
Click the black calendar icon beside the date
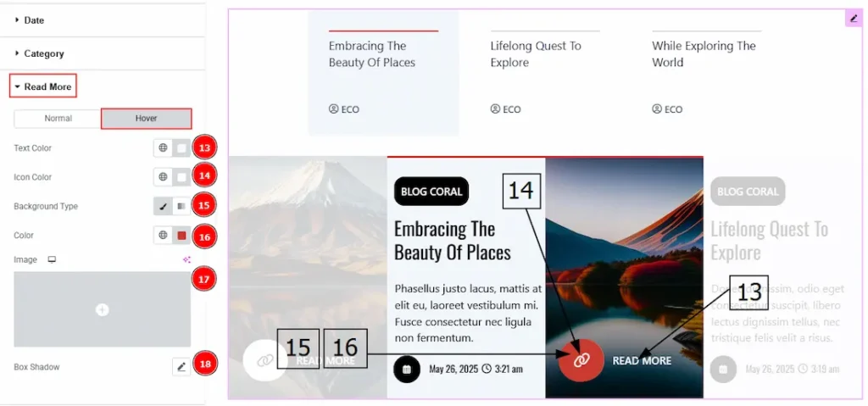click(407, 370)
